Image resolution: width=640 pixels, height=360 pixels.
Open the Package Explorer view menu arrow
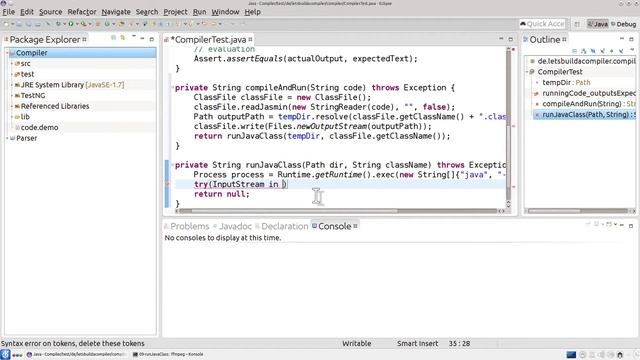pos(133,37)
